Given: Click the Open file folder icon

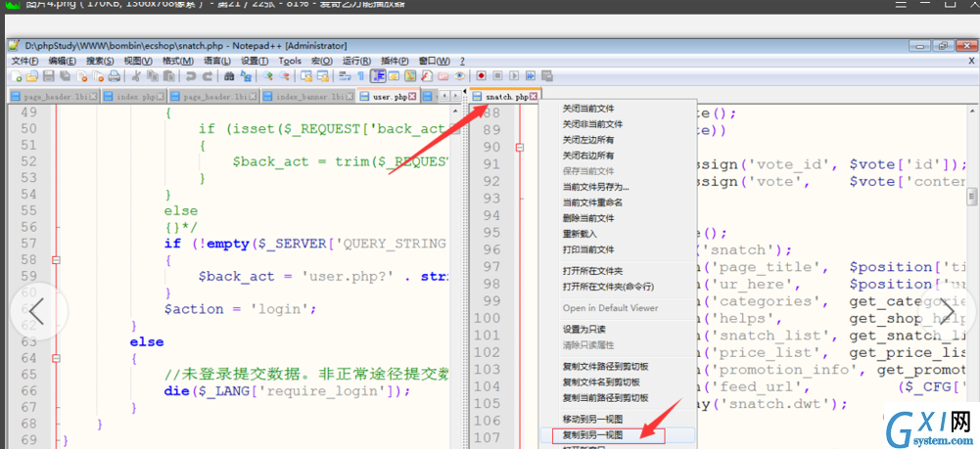Looking at the screenshot, I should tap(32, 76).
